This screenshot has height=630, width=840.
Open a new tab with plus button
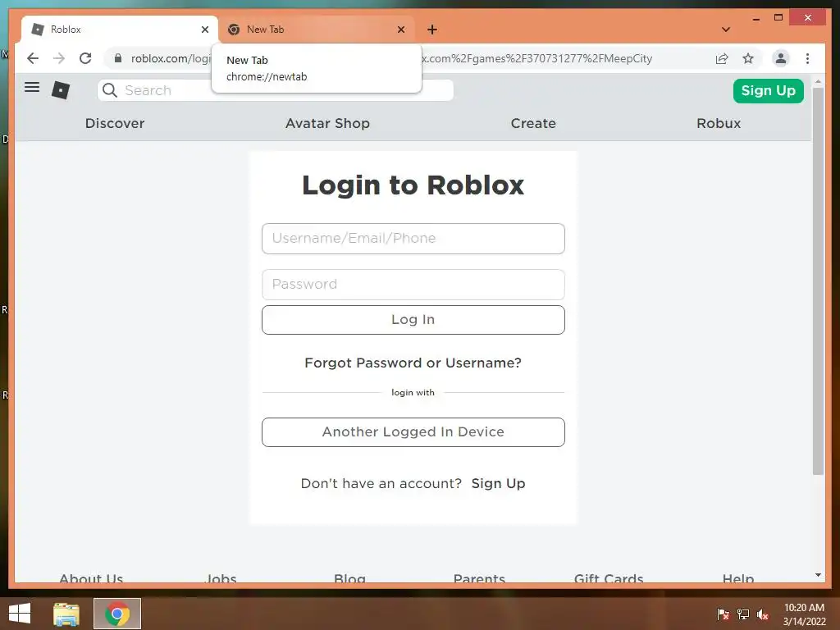[432, 30]
